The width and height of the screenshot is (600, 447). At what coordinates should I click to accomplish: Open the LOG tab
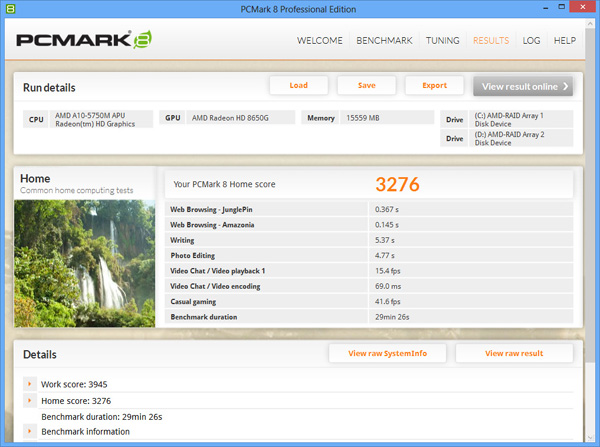click(531, 41)
